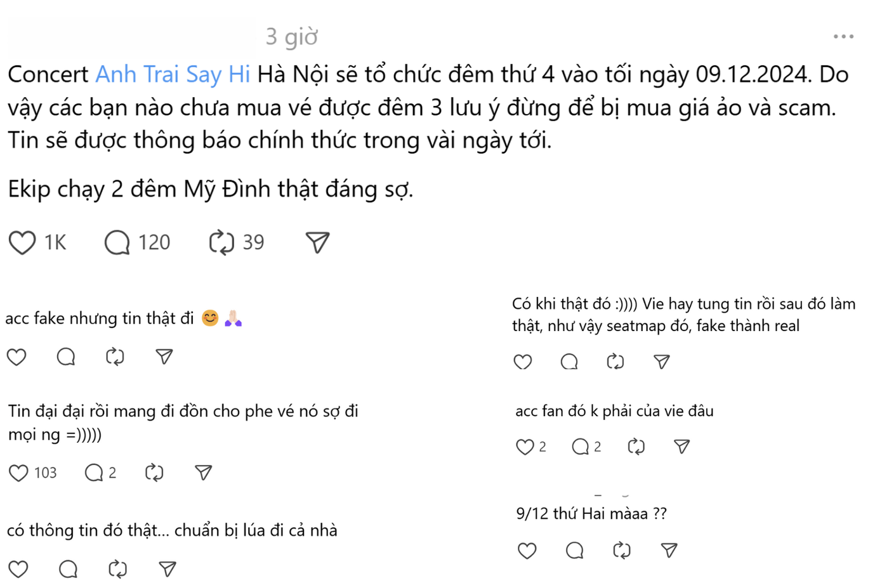The width and height of the screenshot is (882, 588).
Task: Repost the 'Có khi thật đó' comment
Action: click(x=615, y=362)
